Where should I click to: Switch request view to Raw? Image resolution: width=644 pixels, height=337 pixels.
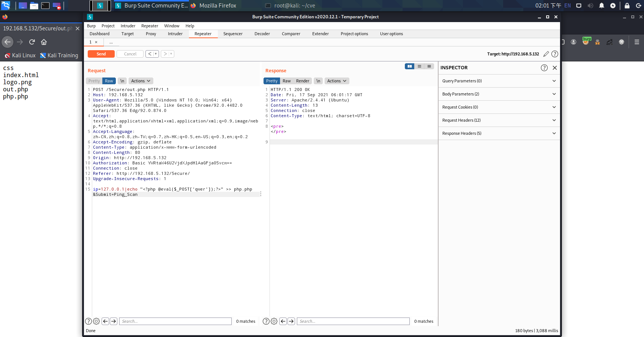coord(109,81)
